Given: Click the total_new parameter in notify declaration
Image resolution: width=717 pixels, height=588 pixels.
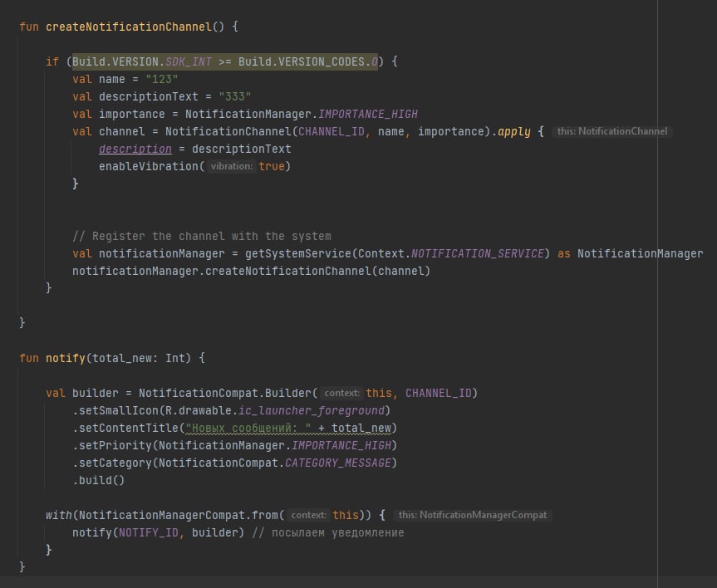Looking at the screenshot, I should pos(122,358).
